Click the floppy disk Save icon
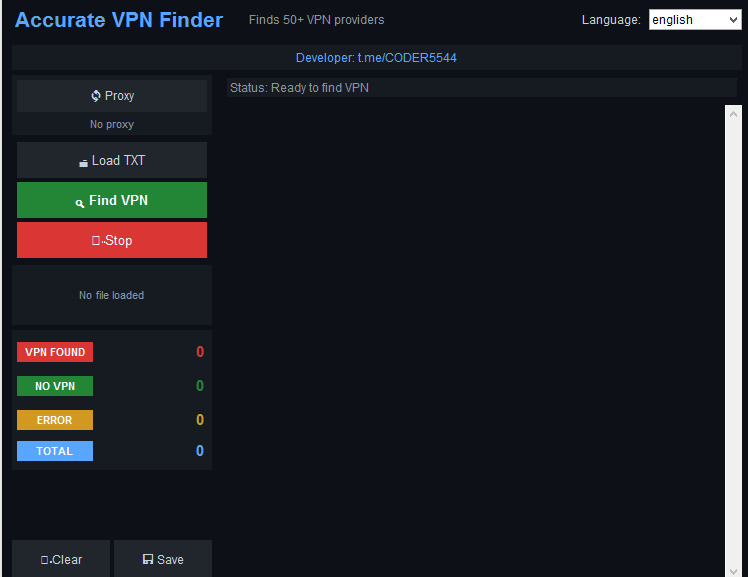748x577 pixels. pos(148,559)
